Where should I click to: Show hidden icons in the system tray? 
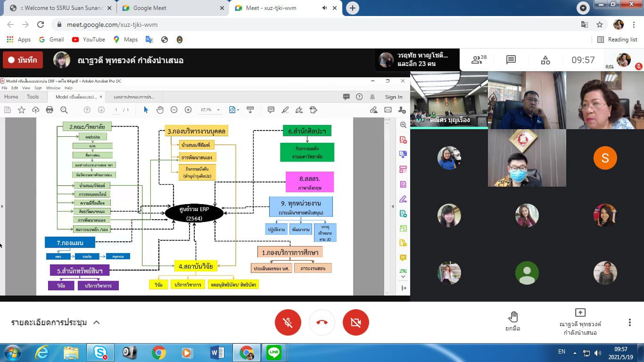pos(575,353)
